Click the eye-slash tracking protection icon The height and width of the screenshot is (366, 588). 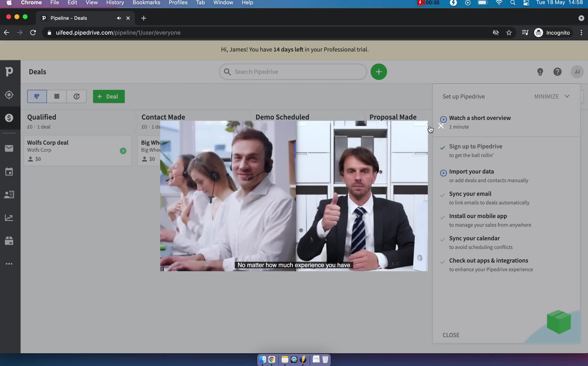[496, 32]
